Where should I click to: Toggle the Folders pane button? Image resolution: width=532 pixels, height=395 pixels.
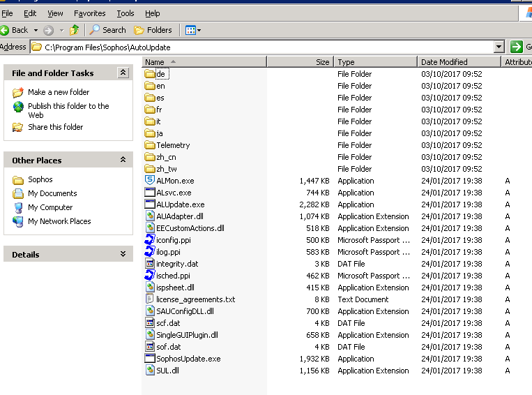[153, 30]
